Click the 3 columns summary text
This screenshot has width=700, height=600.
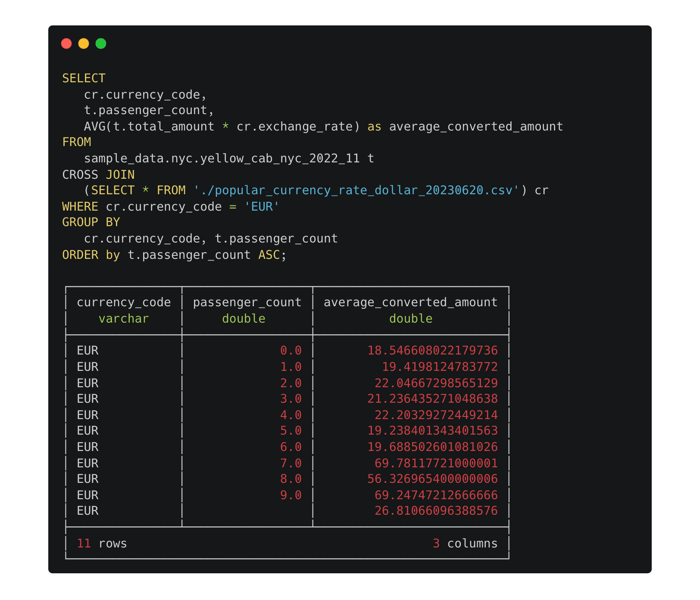coord(465,544)
